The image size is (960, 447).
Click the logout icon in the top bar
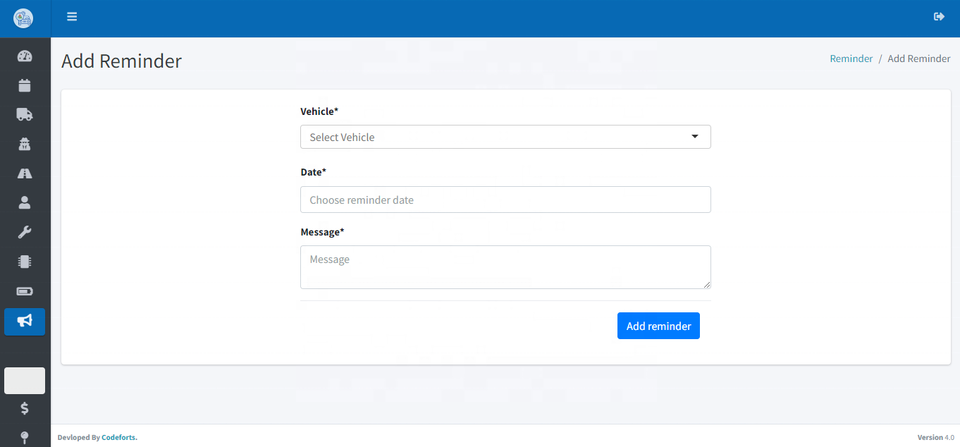point(938,17)
